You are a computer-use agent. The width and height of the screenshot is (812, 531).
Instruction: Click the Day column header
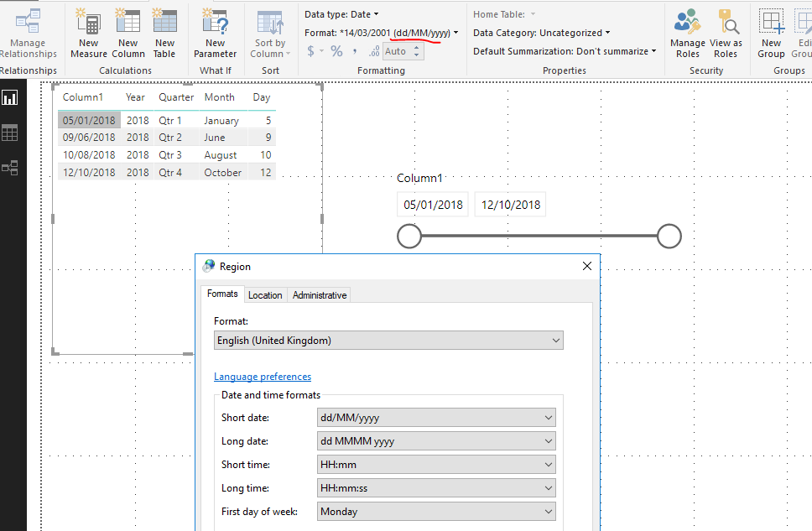262,97
